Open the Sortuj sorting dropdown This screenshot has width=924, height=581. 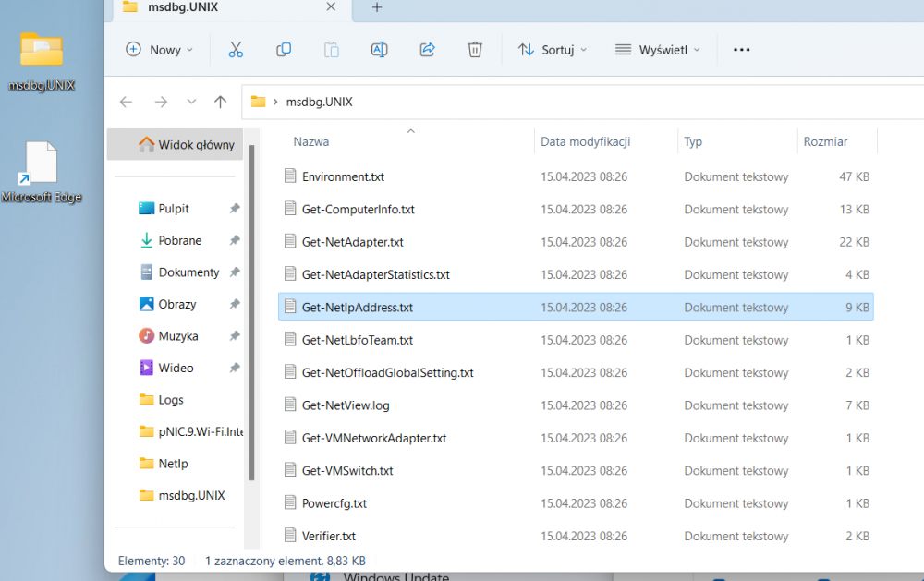tap(553, 50)
